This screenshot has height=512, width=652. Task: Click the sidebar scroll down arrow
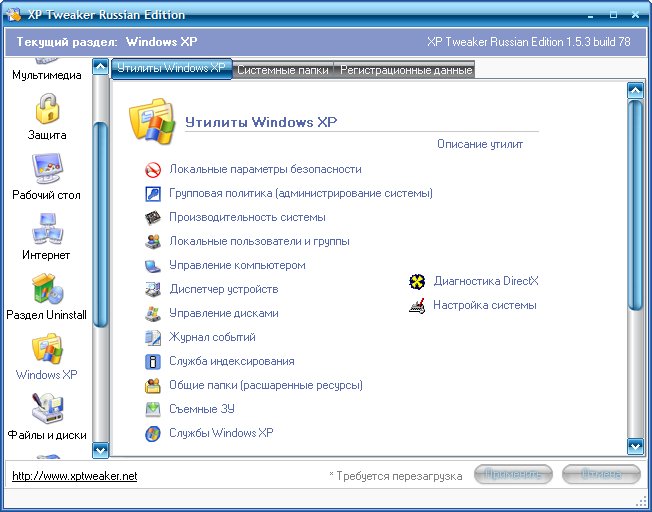coord(101,450)
